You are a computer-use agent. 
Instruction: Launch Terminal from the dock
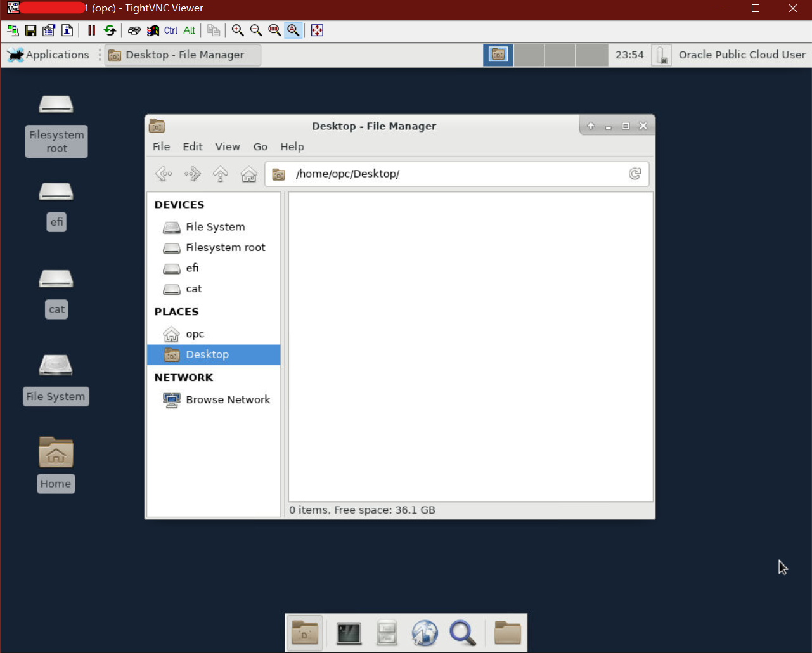point(349,633)
